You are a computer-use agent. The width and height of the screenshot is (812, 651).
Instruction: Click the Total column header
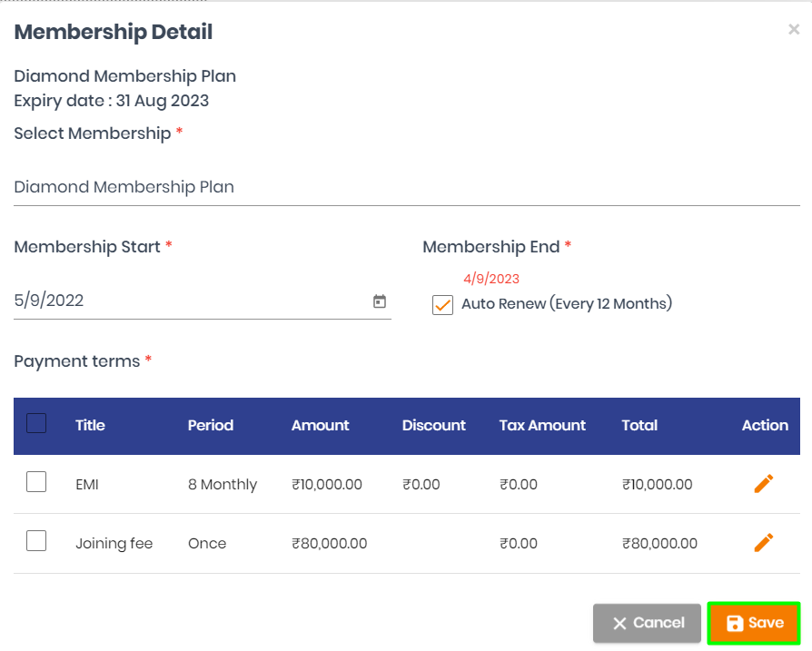pyautogui.click(x=639, y=426)
